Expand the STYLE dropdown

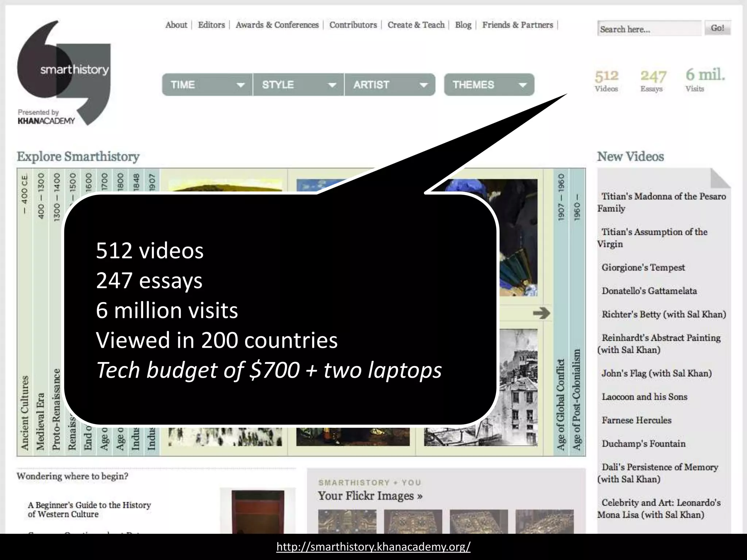click(x=299, y=85)
